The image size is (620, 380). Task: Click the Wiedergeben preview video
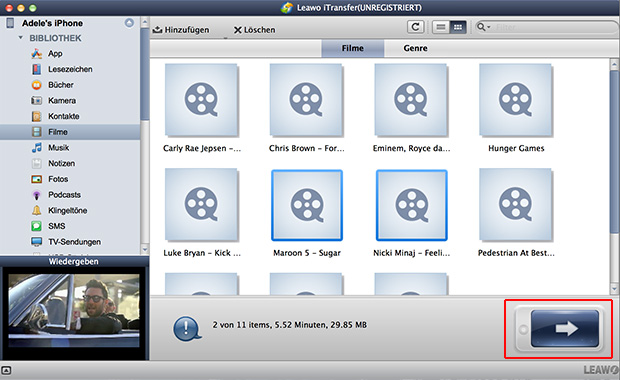(74, 310)
